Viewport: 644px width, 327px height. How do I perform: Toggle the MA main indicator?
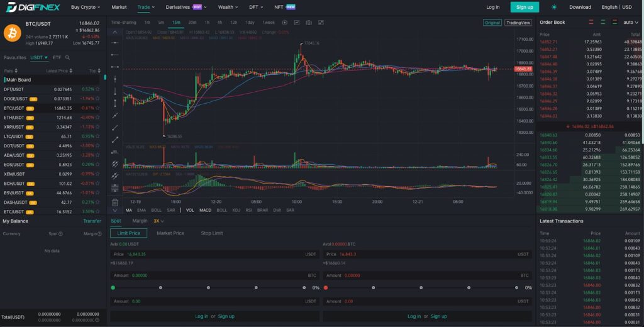pyautogui.click(x=129, y=210)
